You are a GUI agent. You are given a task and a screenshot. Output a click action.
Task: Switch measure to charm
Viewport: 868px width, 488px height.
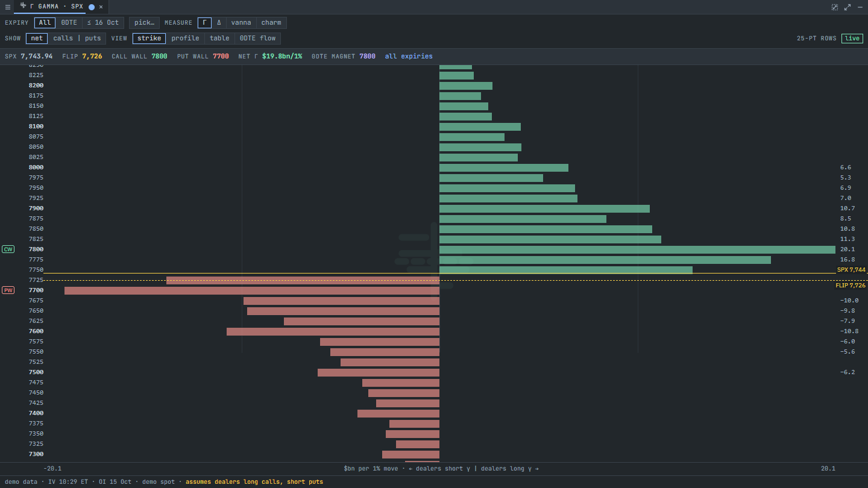tap(271, 23)
